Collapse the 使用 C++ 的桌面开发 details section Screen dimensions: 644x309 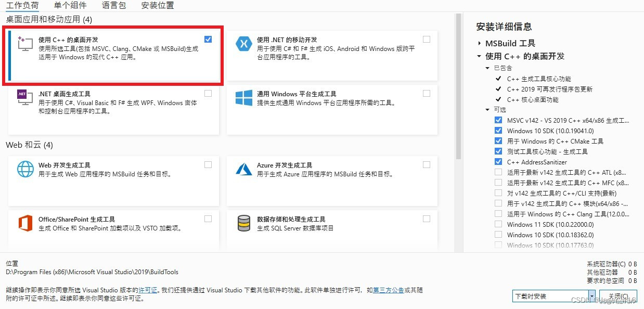(x=480, y=56)
